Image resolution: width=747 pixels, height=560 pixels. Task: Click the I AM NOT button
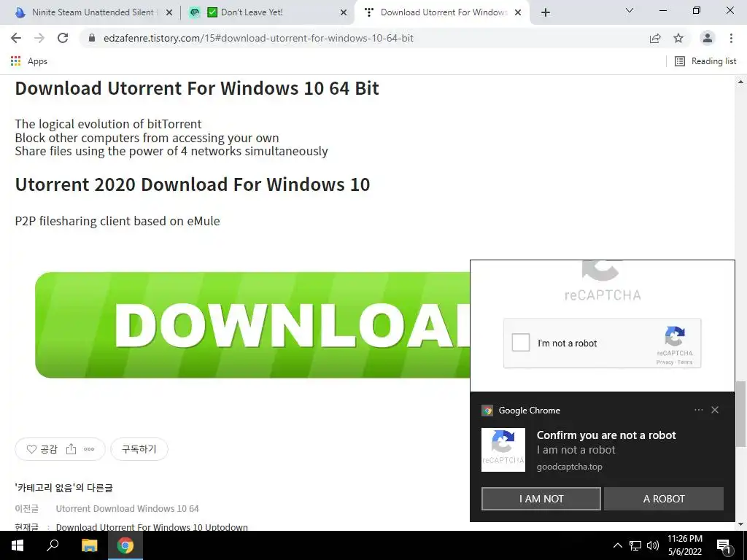point(541,499)
